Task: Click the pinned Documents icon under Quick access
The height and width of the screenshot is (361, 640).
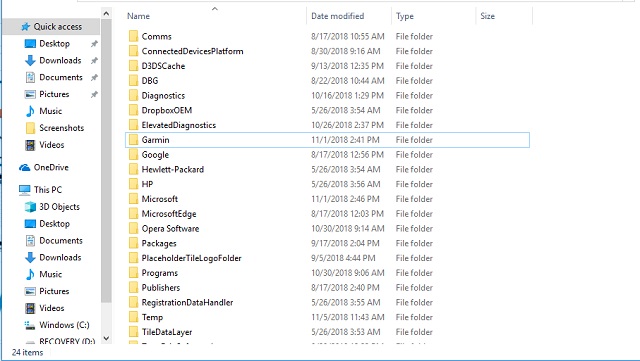Action: (x=30, y=77)
